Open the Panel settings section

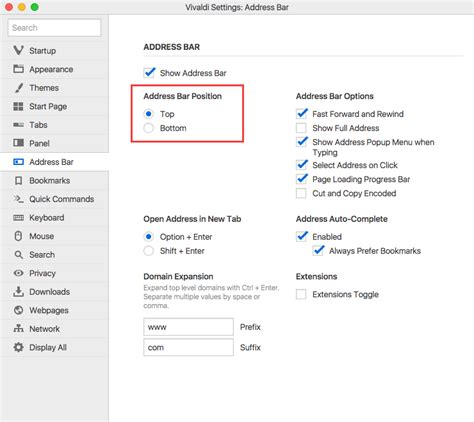point(39,143)
